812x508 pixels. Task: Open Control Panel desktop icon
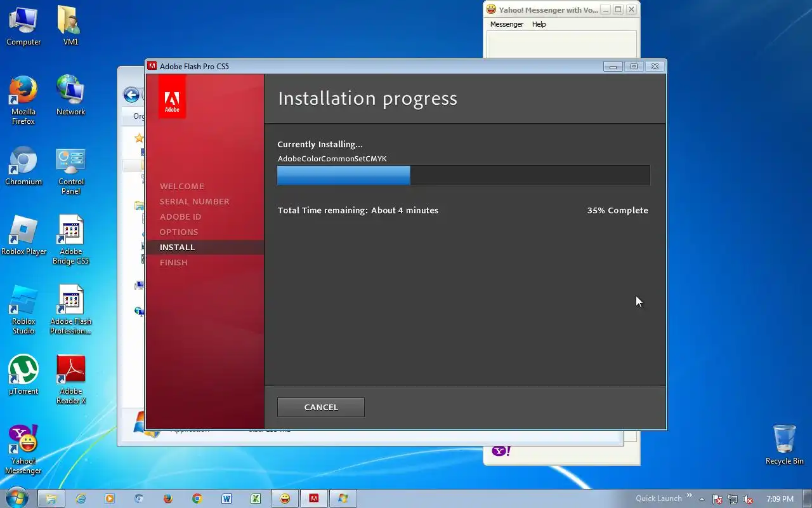tap(70, 170)
